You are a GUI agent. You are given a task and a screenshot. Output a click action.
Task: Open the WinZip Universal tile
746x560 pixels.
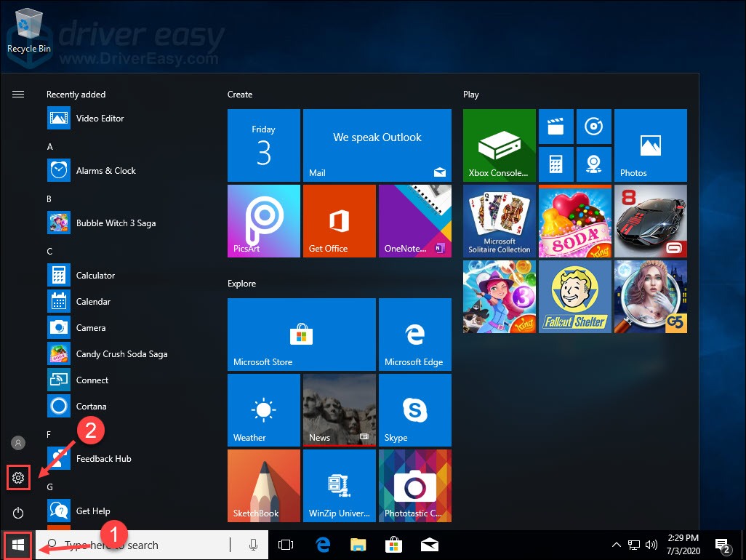click(x=340, y=486)
